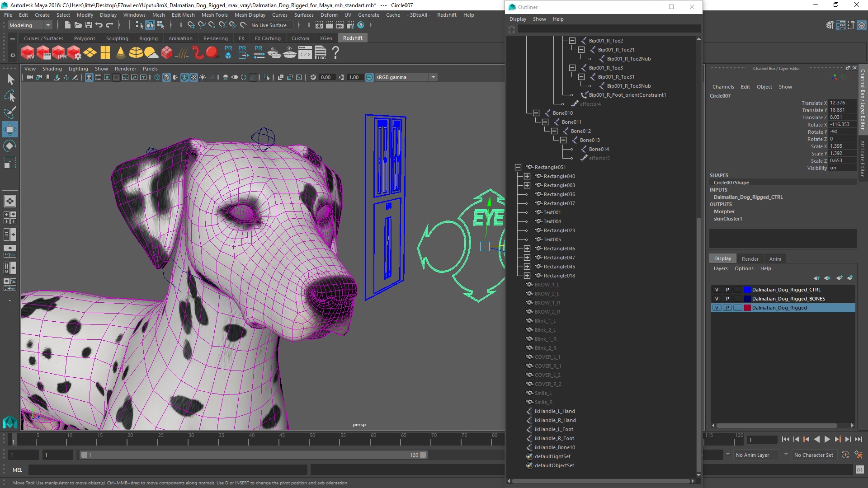The image size is (868, 488).
Task: Open the Deform menu
Action: tap(329, 15)
